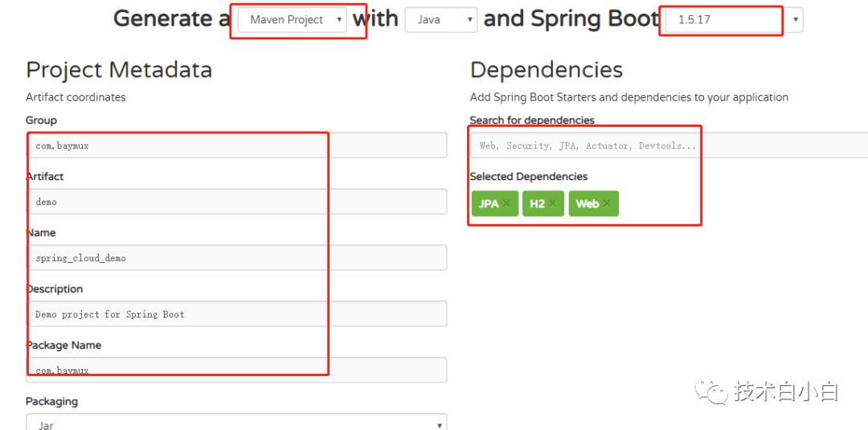Click the Search for dependencies label
This screenshot has height=430, width=868.
click(x=532, y=120)
